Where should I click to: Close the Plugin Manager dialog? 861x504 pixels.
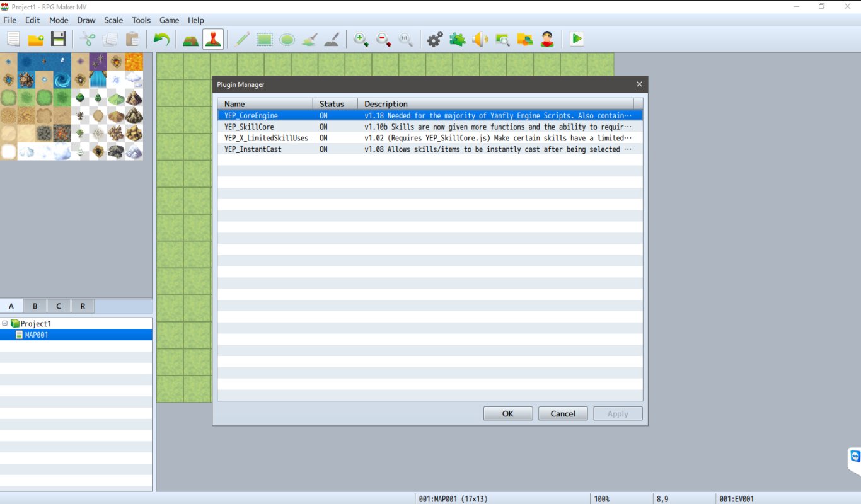pos(639,84)
